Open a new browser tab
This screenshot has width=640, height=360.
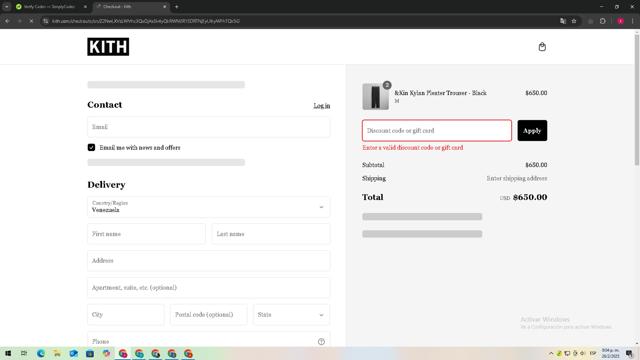[x=176, y=7]
